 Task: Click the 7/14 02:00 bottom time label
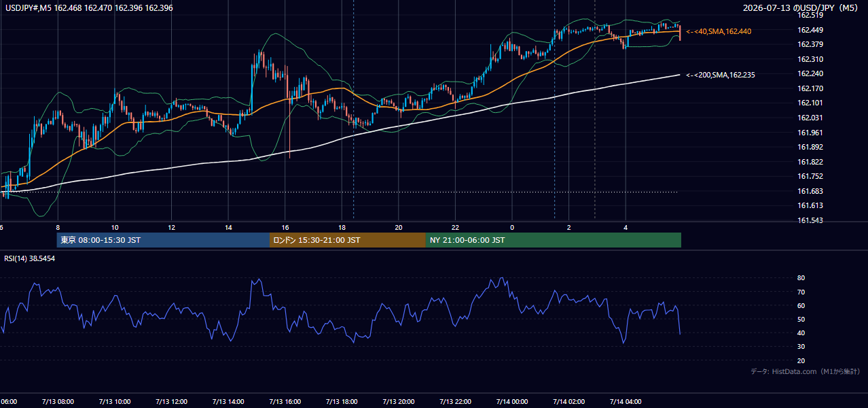pyautogui.click(x=568, y=401)
